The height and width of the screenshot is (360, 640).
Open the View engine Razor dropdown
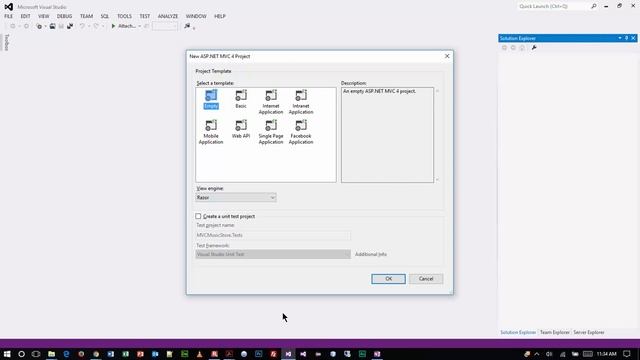click(x=236, y=198)
